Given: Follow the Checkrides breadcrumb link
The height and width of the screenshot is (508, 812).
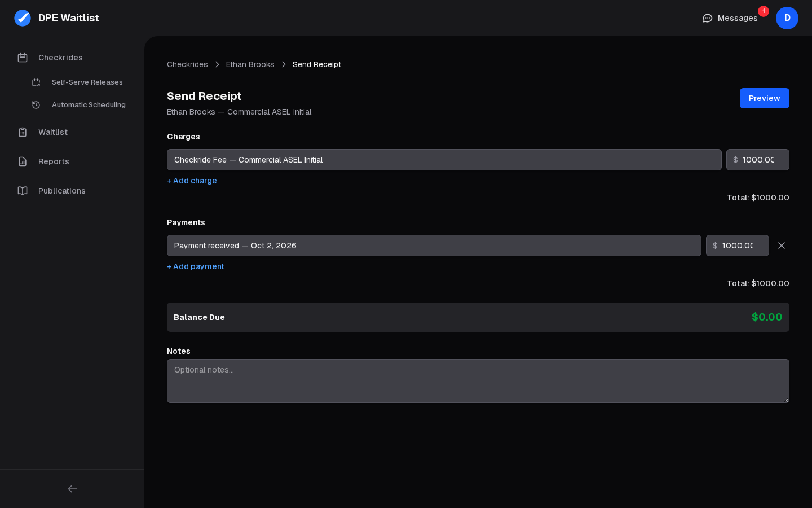Looking at the screenshot, I should point(187,64).
